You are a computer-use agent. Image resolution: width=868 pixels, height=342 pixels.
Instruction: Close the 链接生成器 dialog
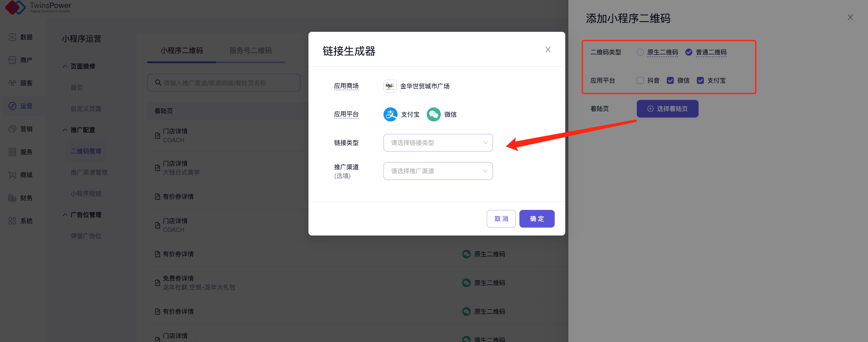[548, 49]
